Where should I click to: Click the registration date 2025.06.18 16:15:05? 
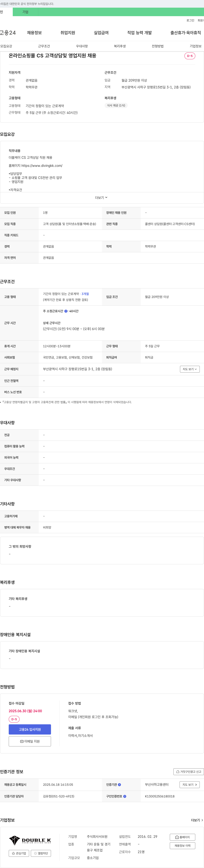pyautogui.click(x=58, y=785)
